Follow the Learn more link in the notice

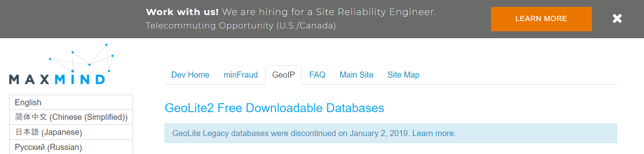(434, 133)
